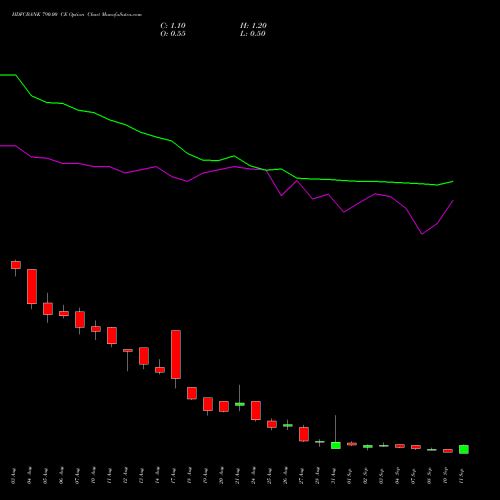The image size is (500, 500).
Task: Select the red candle for 13 Aug
Action: (x=144, y=356)
